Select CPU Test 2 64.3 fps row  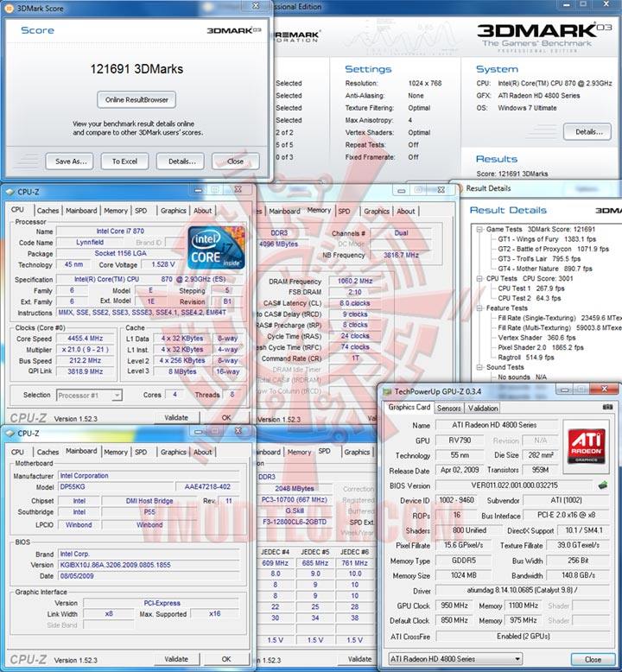point(529,298)
